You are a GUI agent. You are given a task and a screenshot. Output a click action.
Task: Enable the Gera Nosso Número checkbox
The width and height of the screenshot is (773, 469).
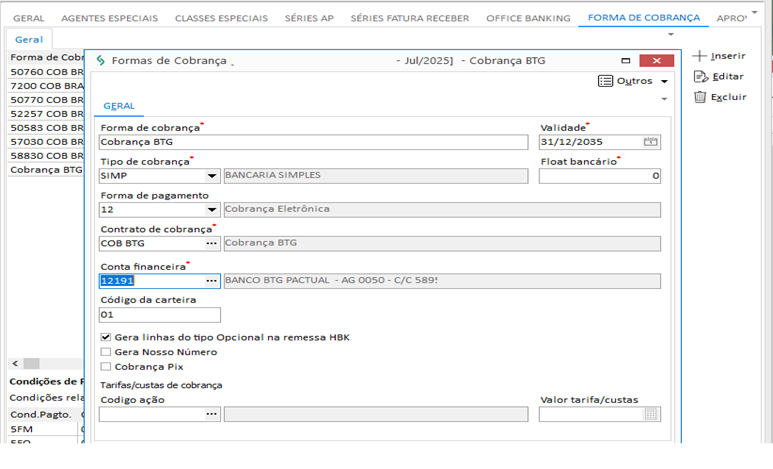coord(106,352)
